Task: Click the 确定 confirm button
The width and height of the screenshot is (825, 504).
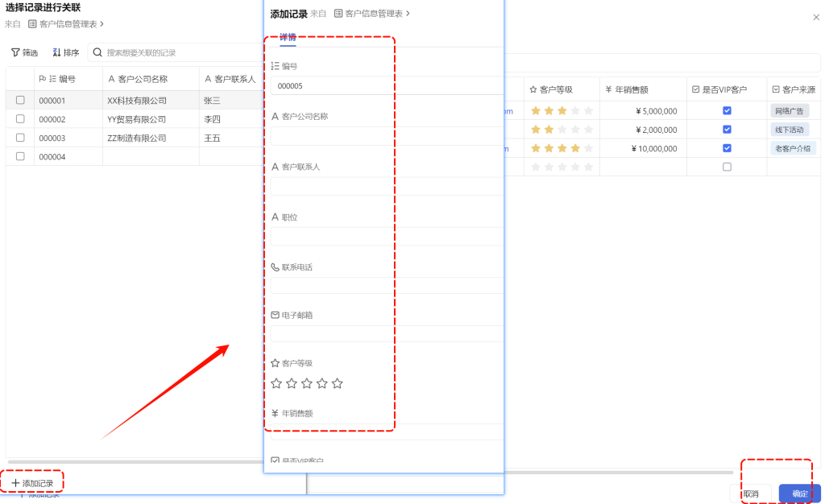Action: click(x=800, y=494)
